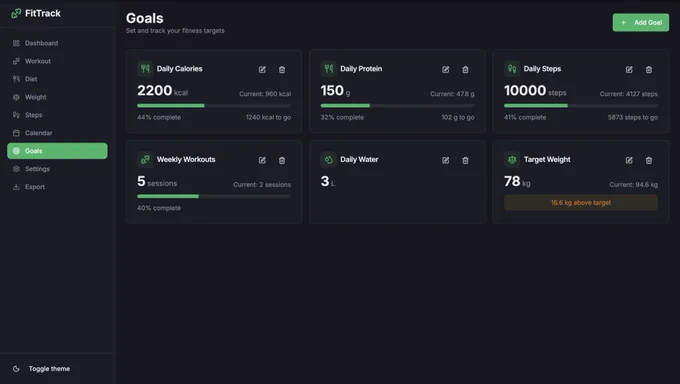
Task: Add a new goal
Action: coord(641,23)
